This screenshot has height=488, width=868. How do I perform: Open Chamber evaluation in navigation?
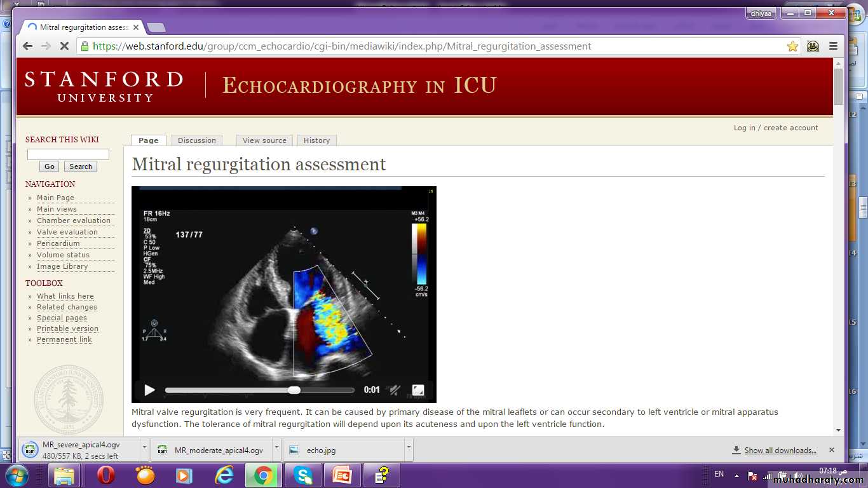click(74, 220)
